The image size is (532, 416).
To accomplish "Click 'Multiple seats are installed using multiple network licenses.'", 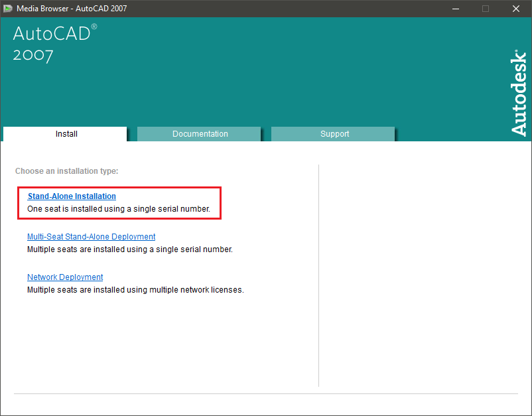I will pyautogui.click(x=136, y=290).
